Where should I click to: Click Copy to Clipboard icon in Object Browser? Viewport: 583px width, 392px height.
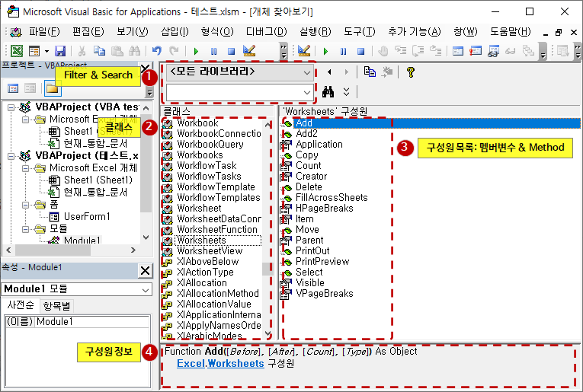370,72
